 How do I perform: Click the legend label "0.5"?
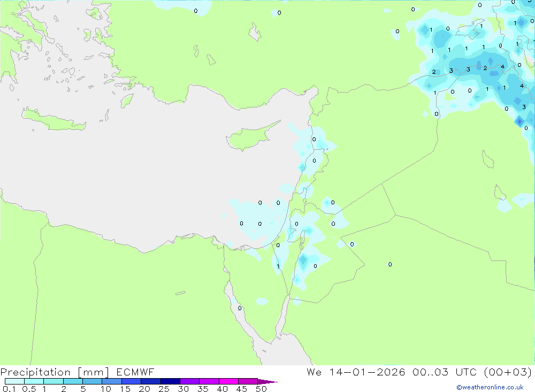point(29,389)
